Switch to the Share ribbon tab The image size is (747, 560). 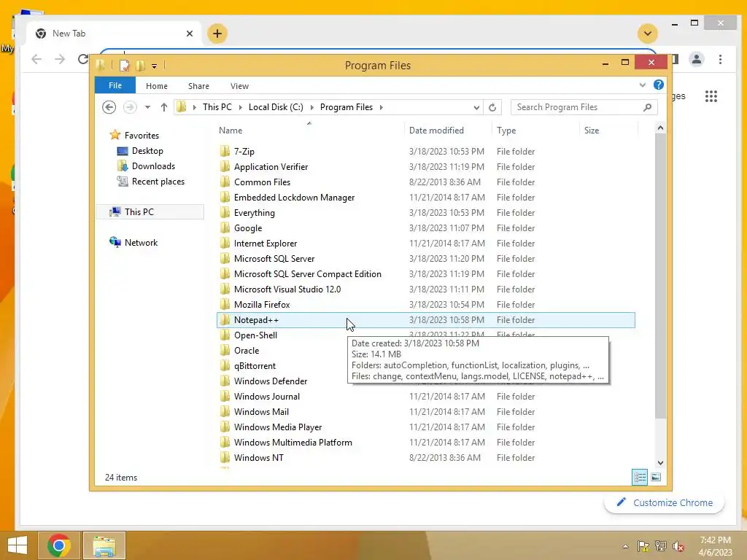point(198,86)
